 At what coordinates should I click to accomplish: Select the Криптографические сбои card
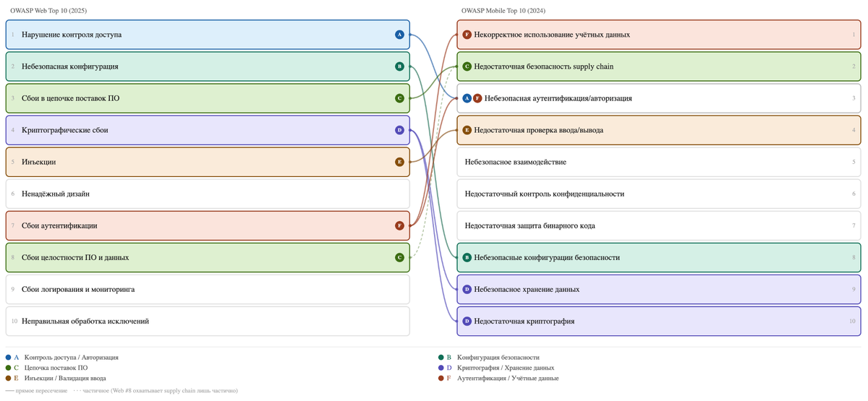[x=208, y=130]
